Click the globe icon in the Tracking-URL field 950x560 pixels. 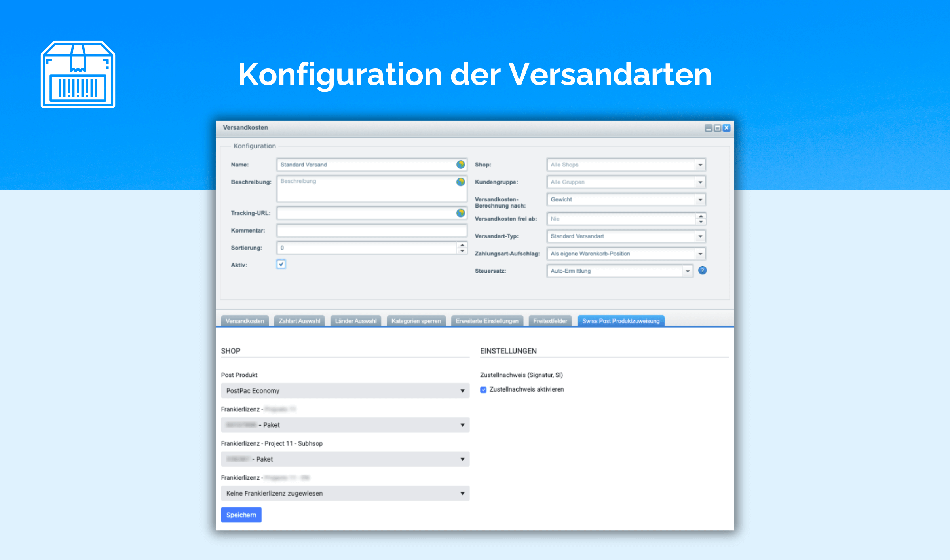(460, 213)
